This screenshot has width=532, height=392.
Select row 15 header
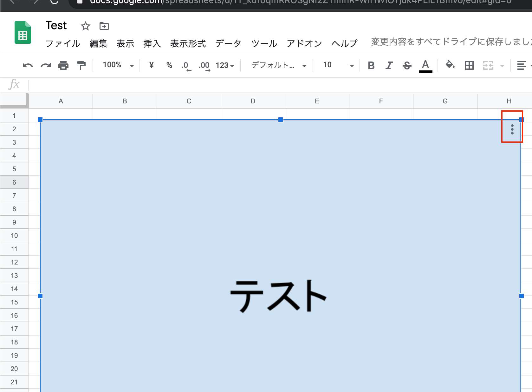(14, 302)
